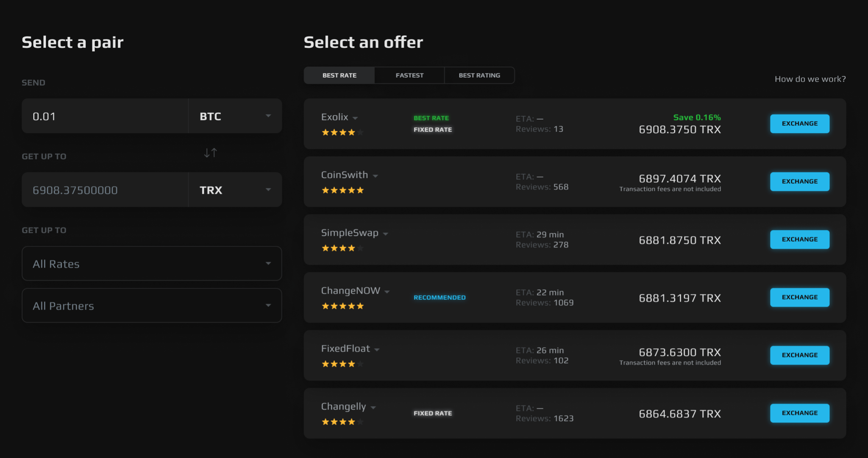This screenshot has height=458, width=868.
Task: Click Reviews: 1623 on Changelly
Action: coord(545,419)
